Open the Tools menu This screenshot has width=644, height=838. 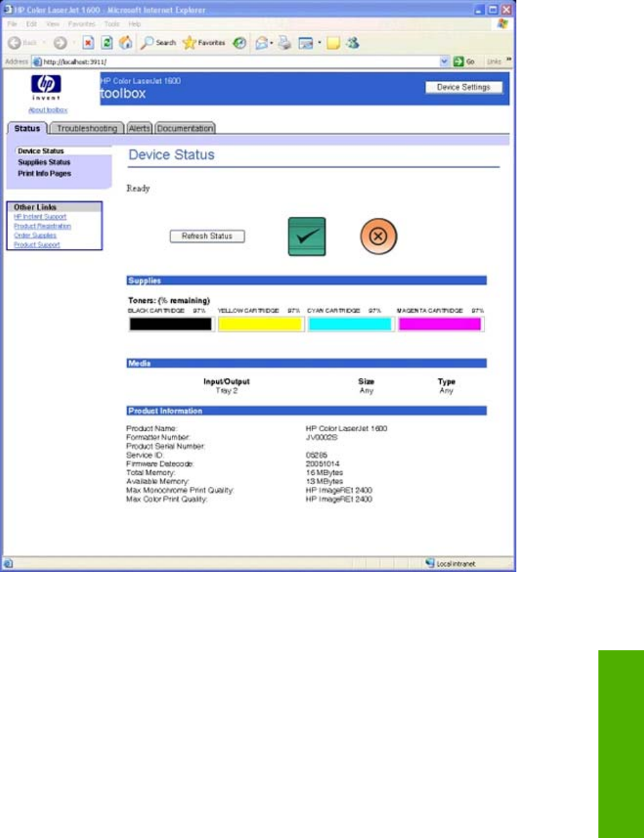coord(112,23)
